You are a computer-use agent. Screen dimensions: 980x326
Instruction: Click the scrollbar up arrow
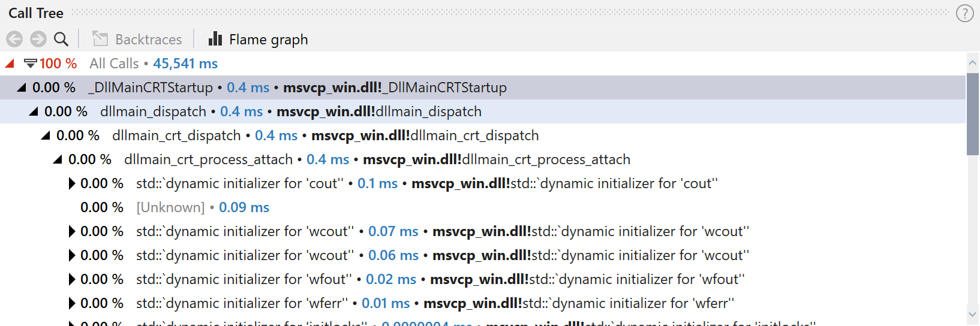click(973, 62)
